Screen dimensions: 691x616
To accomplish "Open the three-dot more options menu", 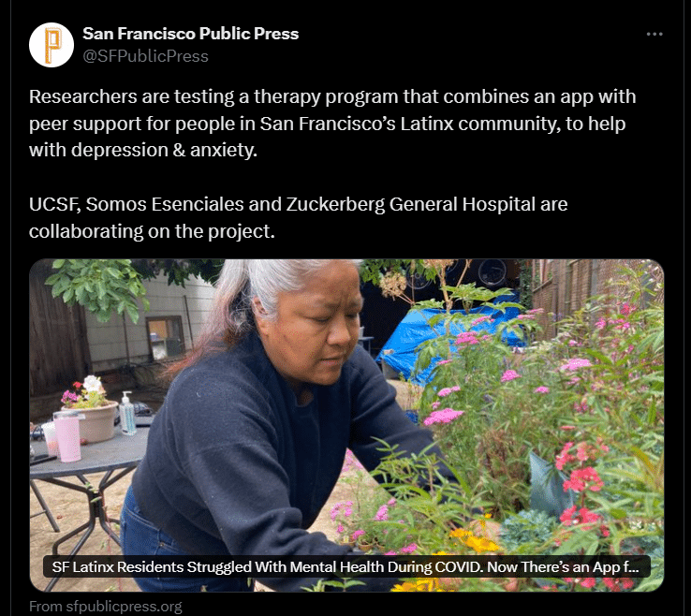I will (x=654, y=34).
